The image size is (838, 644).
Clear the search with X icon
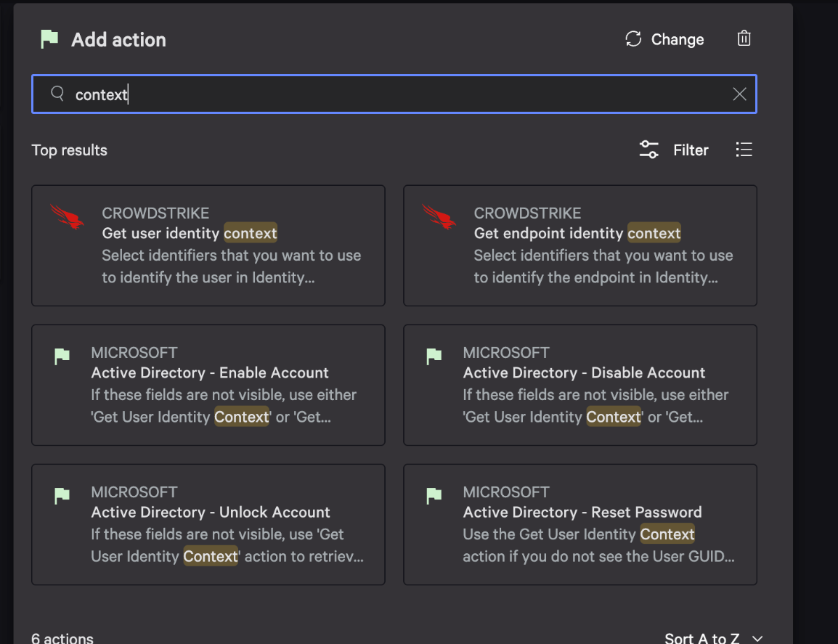[x=739, y=94]
